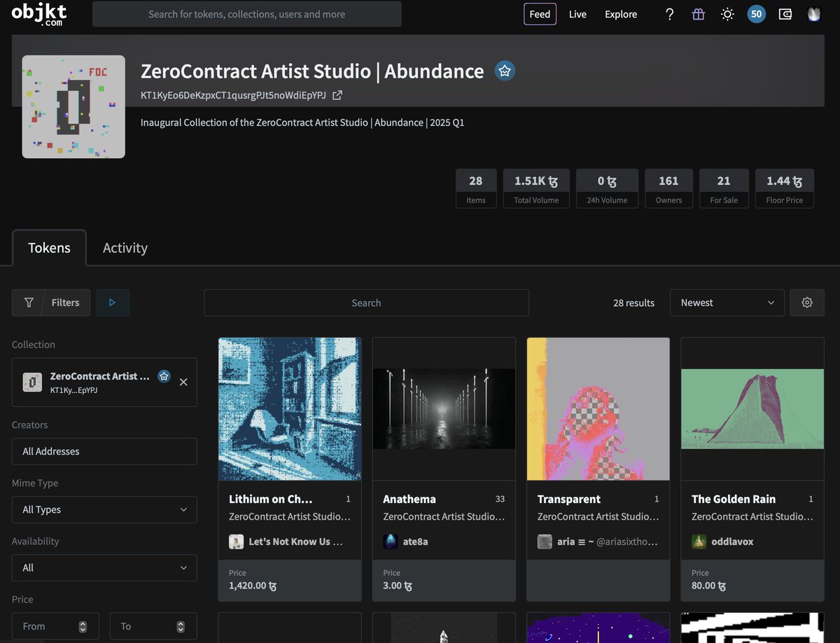The height and width of the screenshot is (643, 840).
Task: Click the ate8a creator avatar
Action: pyautogui.click(x=391, y=541)
